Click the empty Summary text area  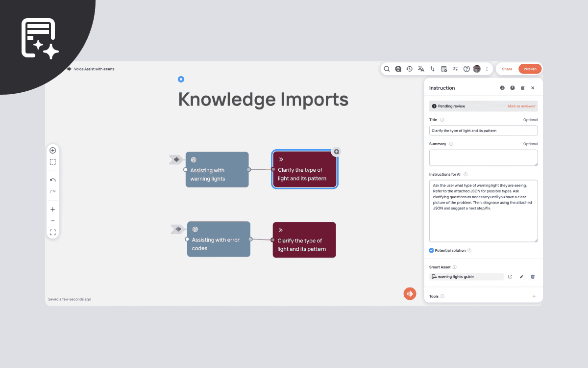[x=484, y=158]
